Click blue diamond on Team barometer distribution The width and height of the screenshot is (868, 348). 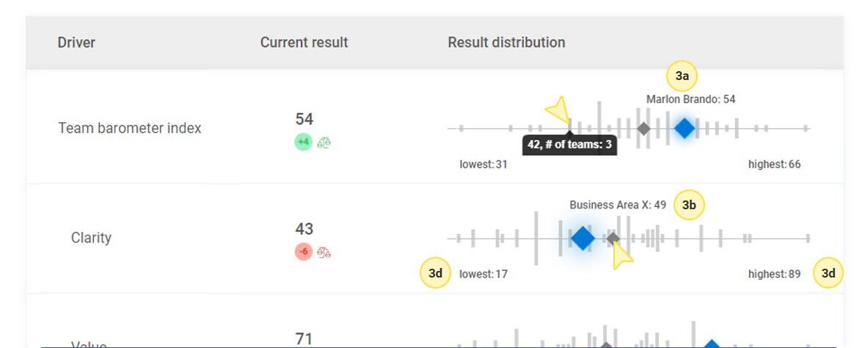point(684,128)
